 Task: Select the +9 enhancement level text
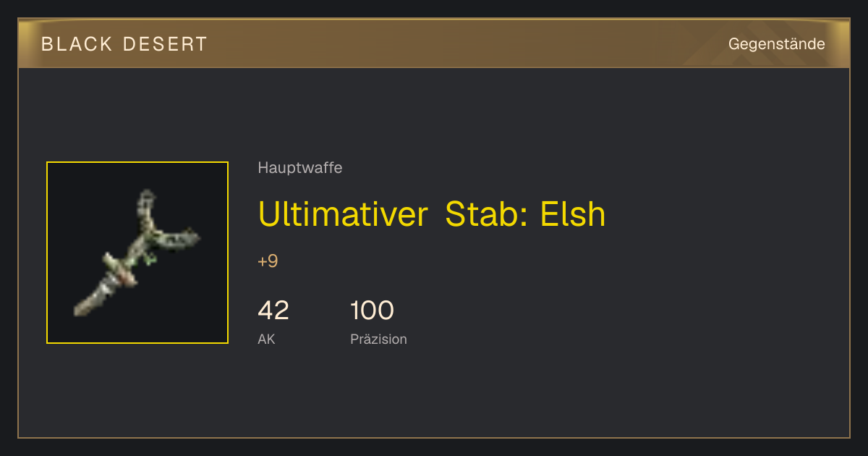click(268, 261)
